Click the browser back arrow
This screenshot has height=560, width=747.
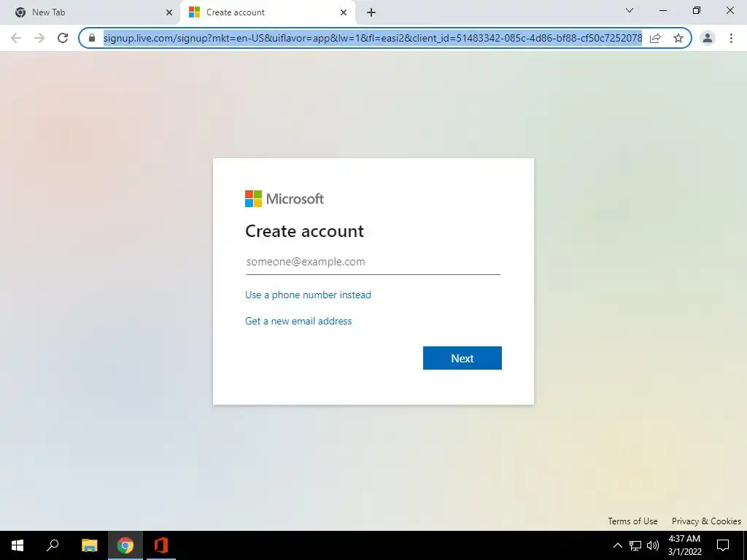click(x=16, y=38)
